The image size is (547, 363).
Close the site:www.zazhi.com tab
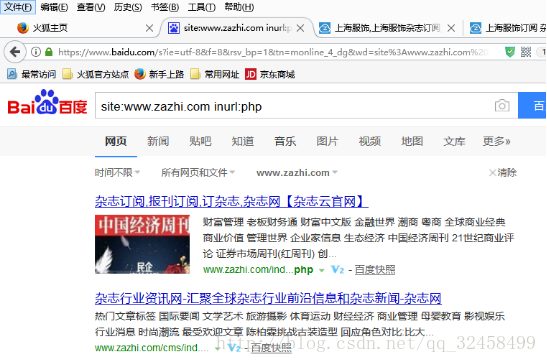tap(300, 28)
